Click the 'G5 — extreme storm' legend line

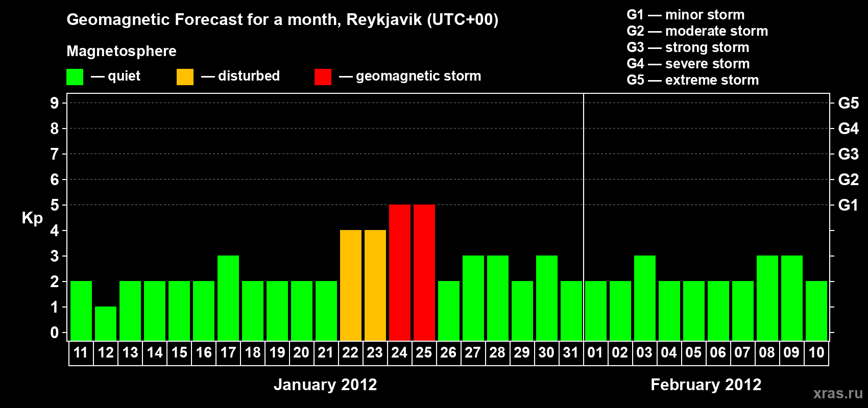pyautogui.click(x=693, y=80)
